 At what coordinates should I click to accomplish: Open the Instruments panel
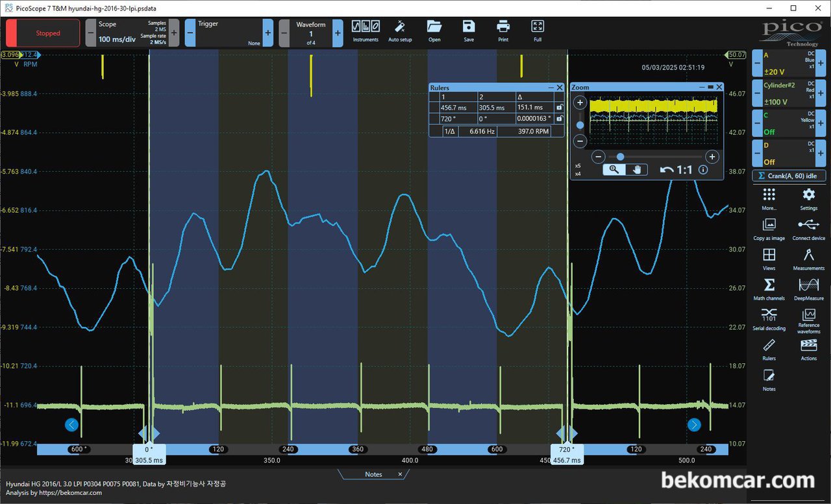366,31
